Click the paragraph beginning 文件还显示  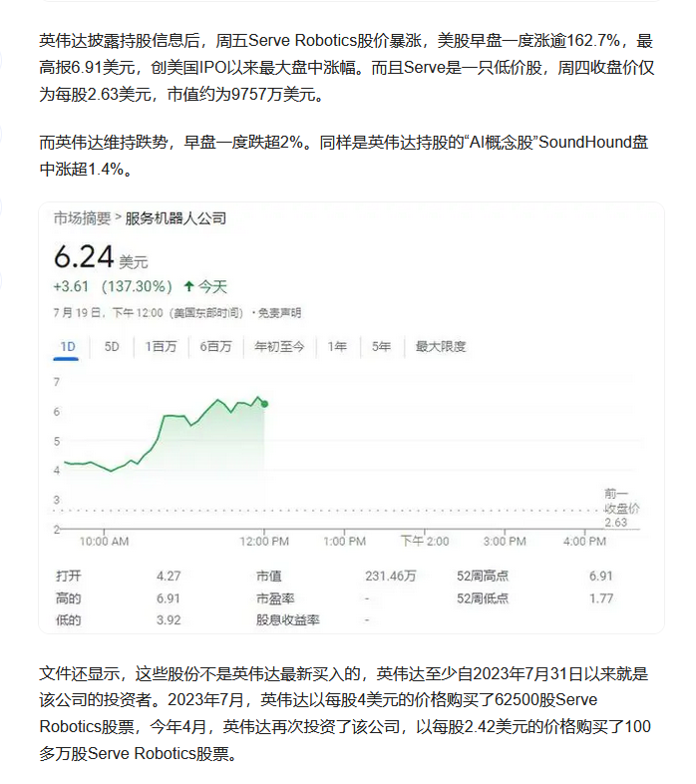click(x=345, y=713)
